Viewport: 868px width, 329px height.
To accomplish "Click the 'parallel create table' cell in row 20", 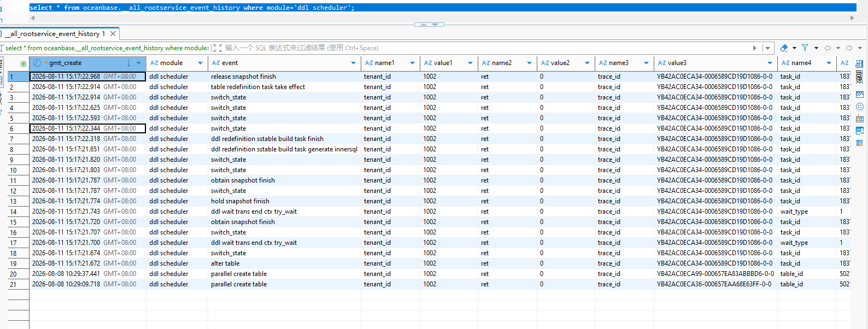I will pyautogui.click(x=284, y=274).
